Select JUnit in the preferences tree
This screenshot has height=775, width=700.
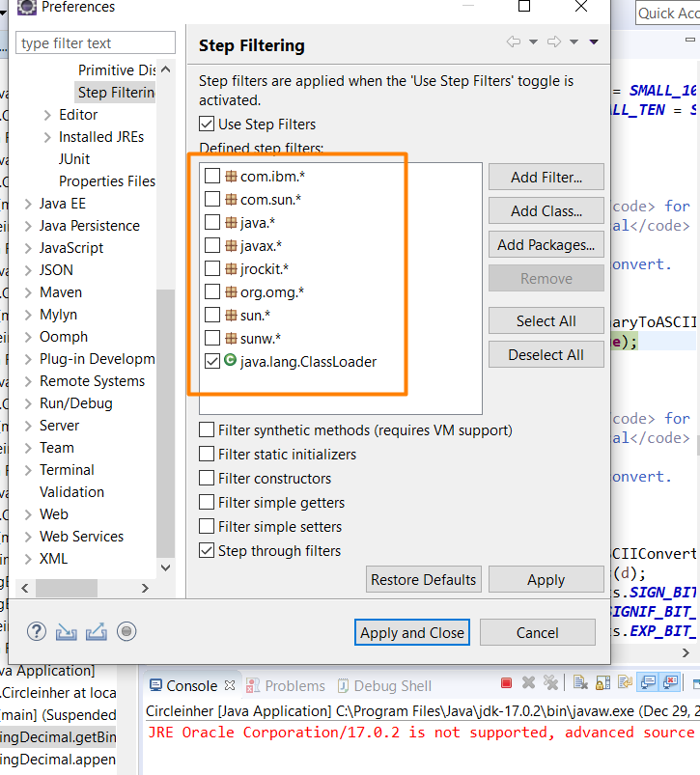(x=74, y=159)
